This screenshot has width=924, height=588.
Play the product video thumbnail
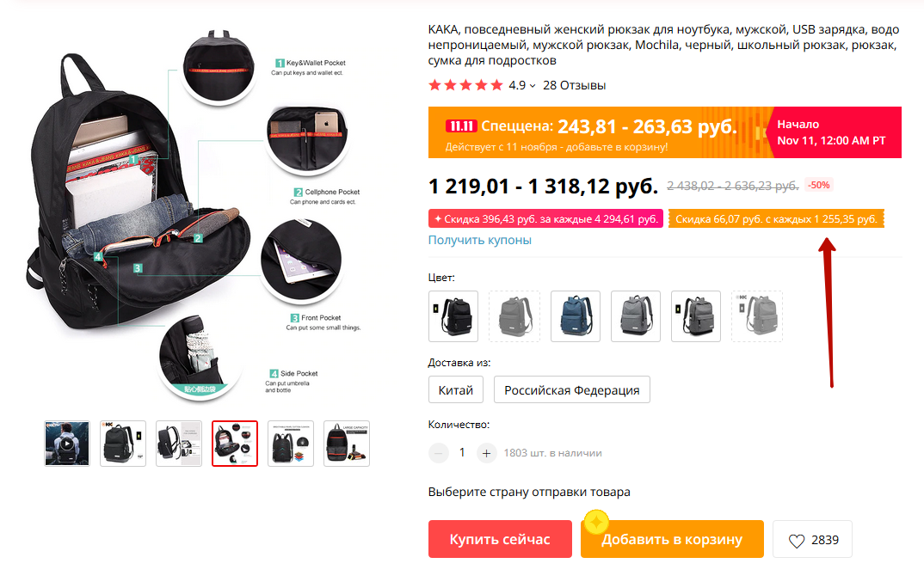[67, 444]
